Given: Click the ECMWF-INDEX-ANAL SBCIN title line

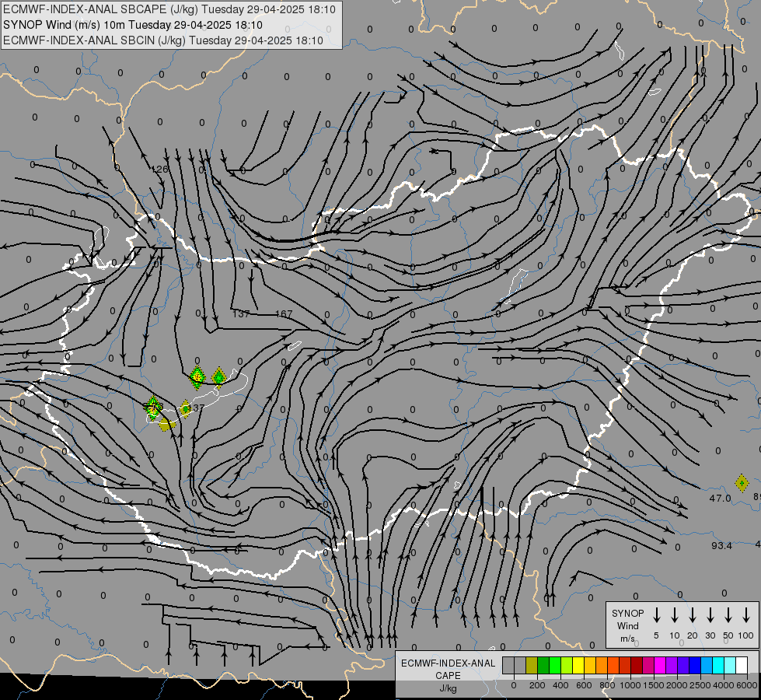Looking at the screenshot, I should 163,40.
